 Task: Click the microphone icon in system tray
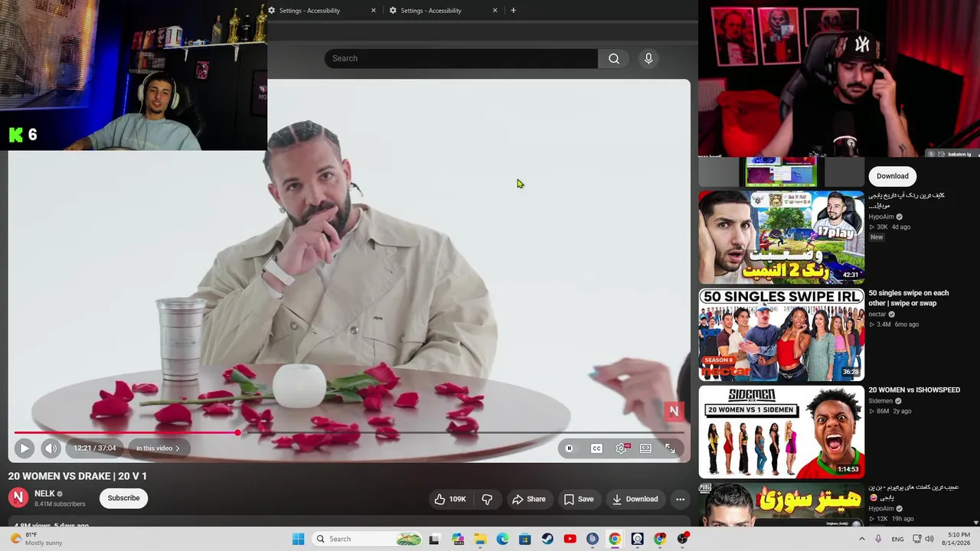879,539
